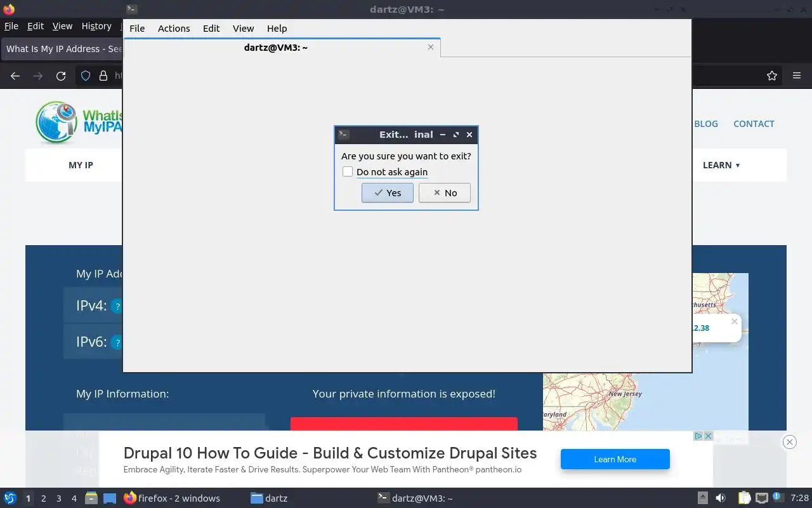Open the terminal Actions menu
Screen dimensions: 812x508
(174, 29)
